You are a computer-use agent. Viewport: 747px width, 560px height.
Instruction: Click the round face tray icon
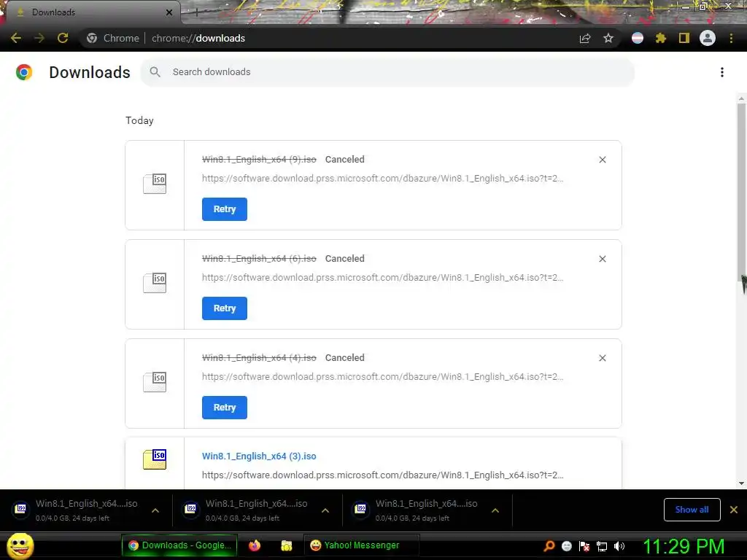(x=566, y=546)
